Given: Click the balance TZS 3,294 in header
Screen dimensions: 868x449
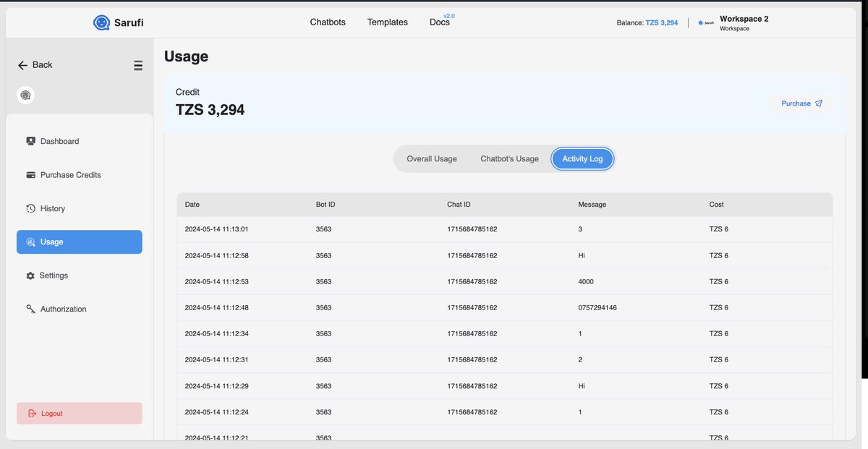Looking at the screenshot, I should (662, 23).
